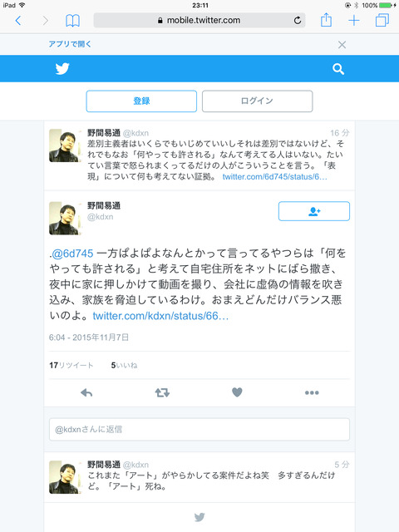The width and height of the screenshot is (399, 532).
Task: Add a new tab with plus icon
Action: coord(354,20)
